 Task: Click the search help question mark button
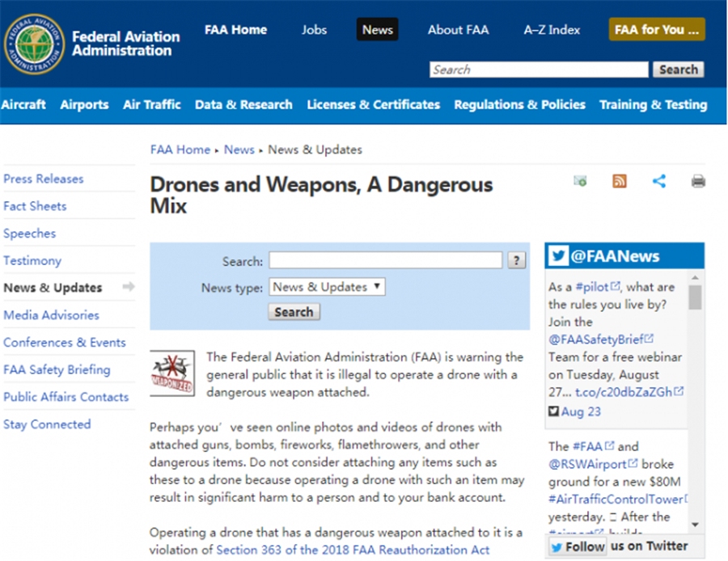pyautogui.click(x=516, y=260)
